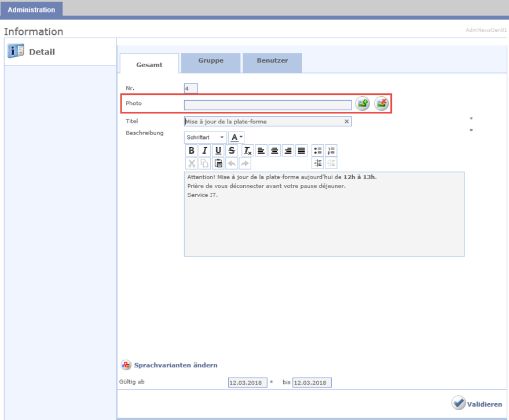This screenshot has height=420, width=509.
Task: Insert a numbered list
Action: click(x=331, y=151)
